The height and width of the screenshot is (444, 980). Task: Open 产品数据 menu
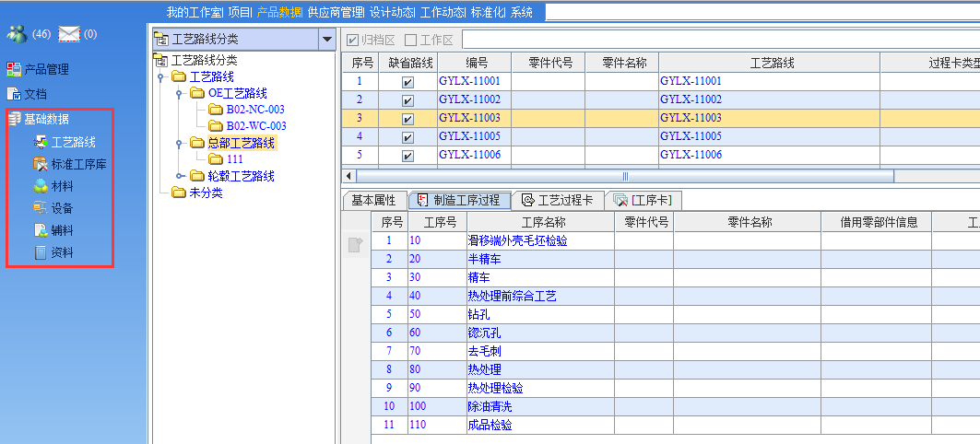click(279, 12)
